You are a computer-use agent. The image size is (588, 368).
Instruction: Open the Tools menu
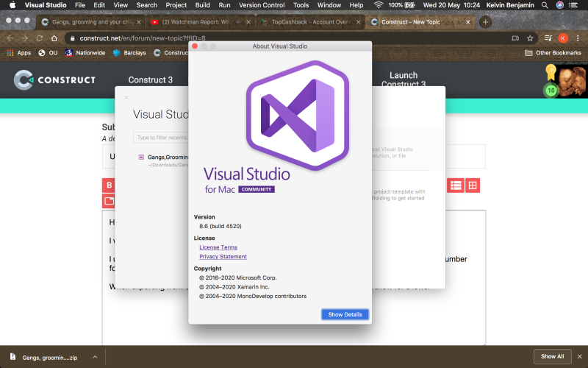[301, 5]
